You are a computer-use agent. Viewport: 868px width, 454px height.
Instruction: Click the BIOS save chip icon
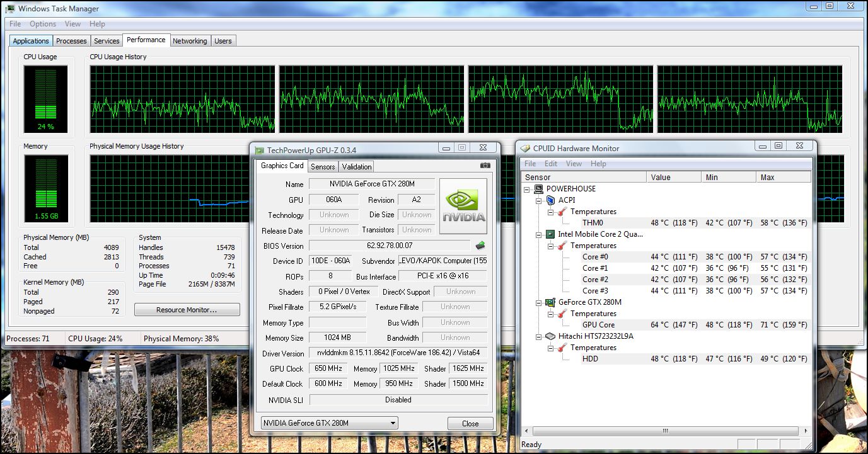click(x=480, y=246)
